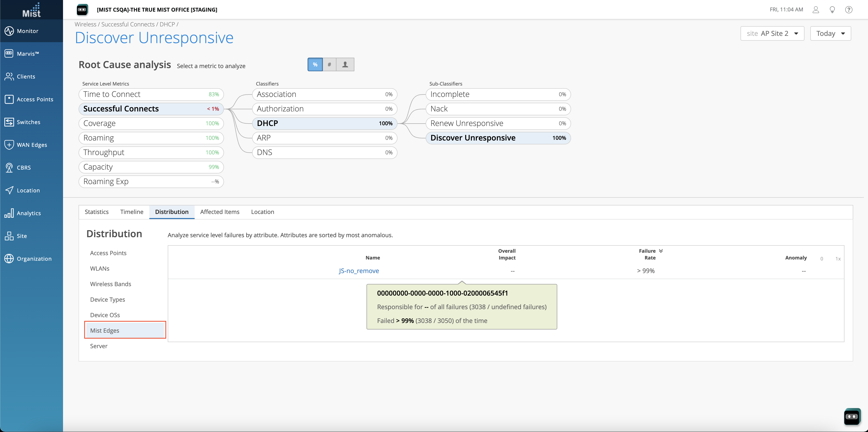Open the user account icon
The height and width of the screenshot is (432, 868).
click(x=815, y=10)
